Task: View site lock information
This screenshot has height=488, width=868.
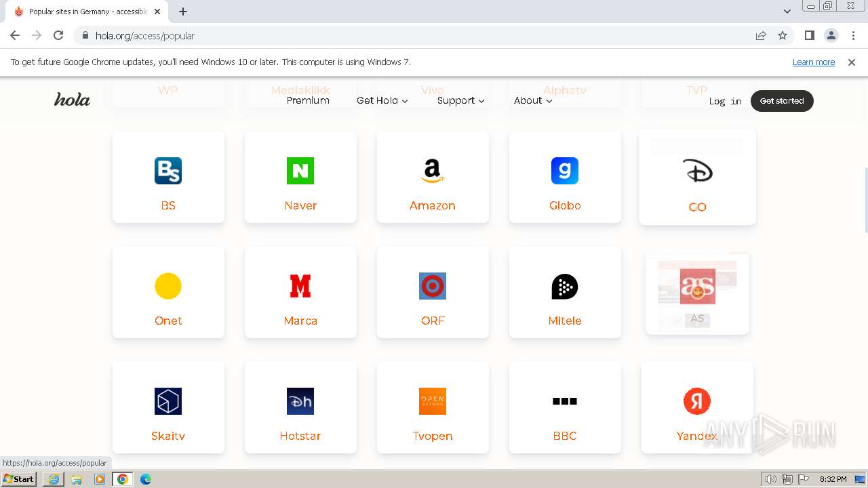Action: 85,35
